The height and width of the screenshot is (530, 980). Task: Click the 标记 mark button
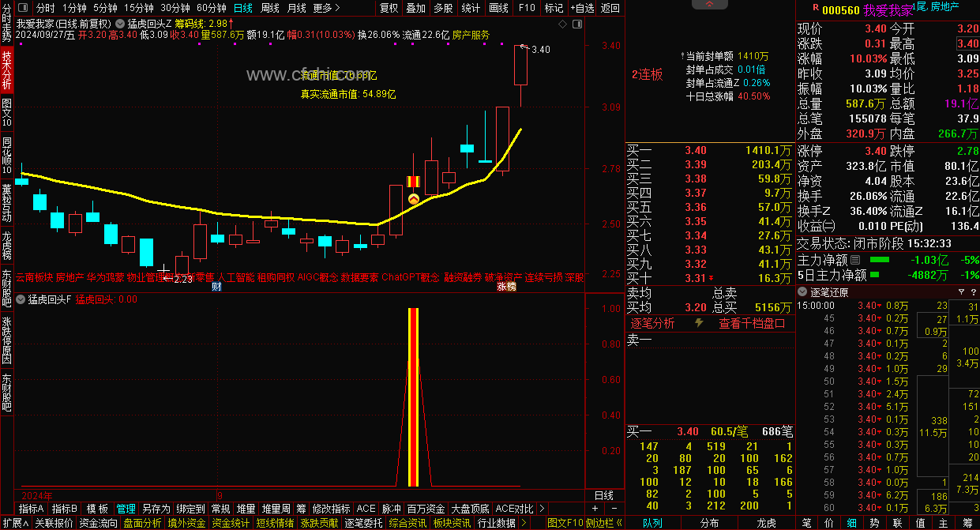553,8
